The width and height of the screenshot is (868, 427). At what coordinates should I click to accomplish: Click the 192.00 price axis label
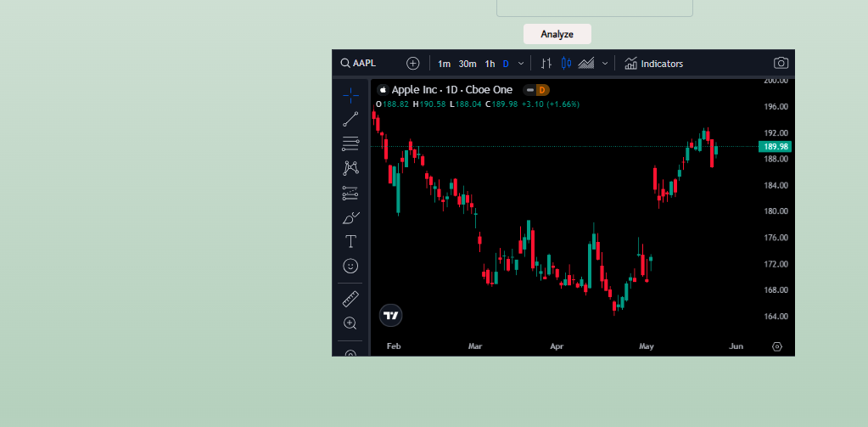coord(776,133)
